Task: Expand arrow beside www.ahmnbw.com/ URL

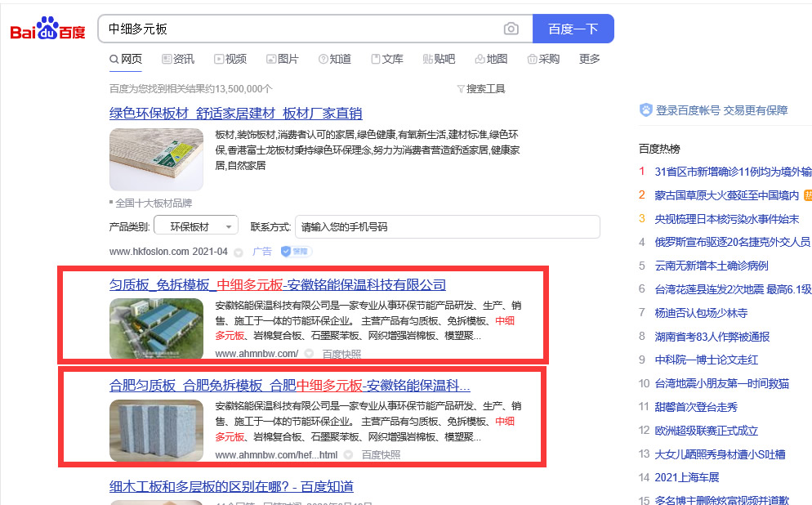Action: 309,354
